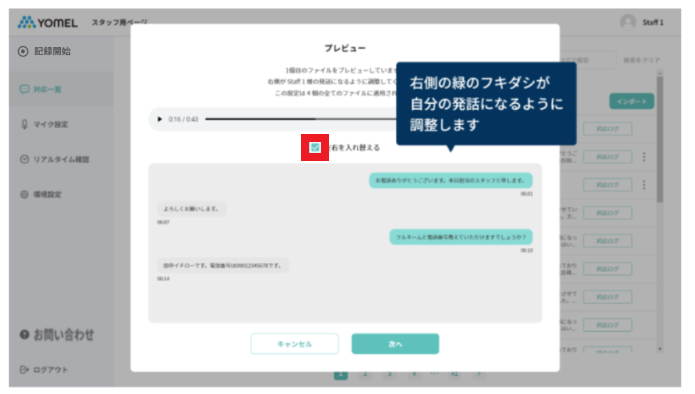
Task: Click the Staff 1 avatar icon
Action: coord(628,22)
